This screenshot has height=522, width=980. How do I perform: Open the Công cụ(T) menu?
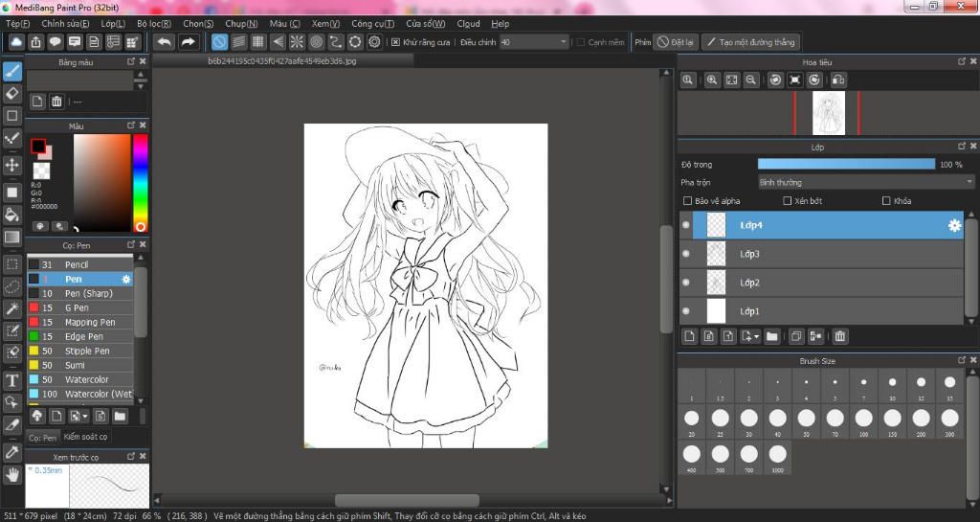coord(372,24)
